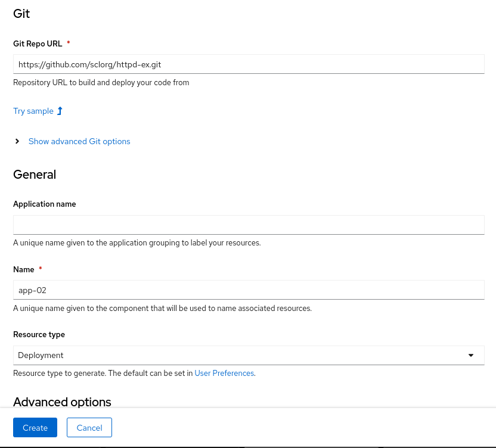
Task: Click the 'Resource type' label
Action: click(39, 334)
